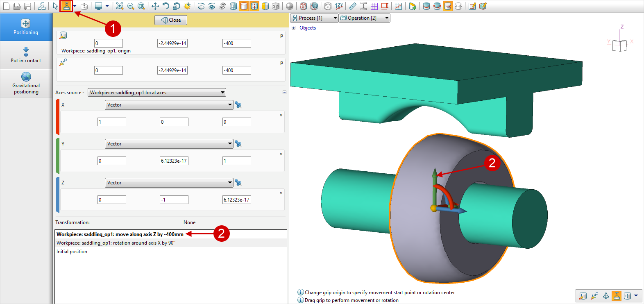644x304 pixels.
Task: Switch to Put in contact tab
Action: point(26,55)
